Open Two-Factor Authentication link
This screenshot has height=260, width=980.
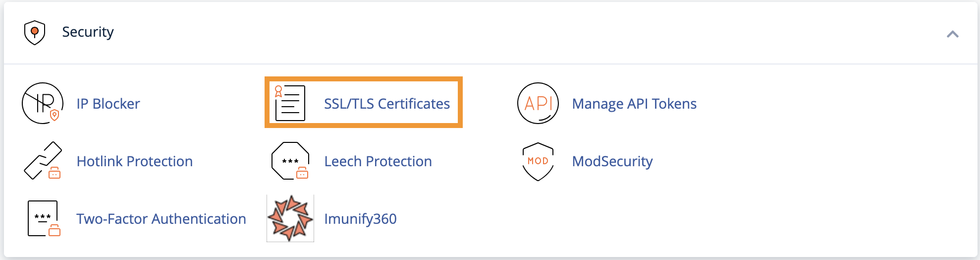click(161, 219)
